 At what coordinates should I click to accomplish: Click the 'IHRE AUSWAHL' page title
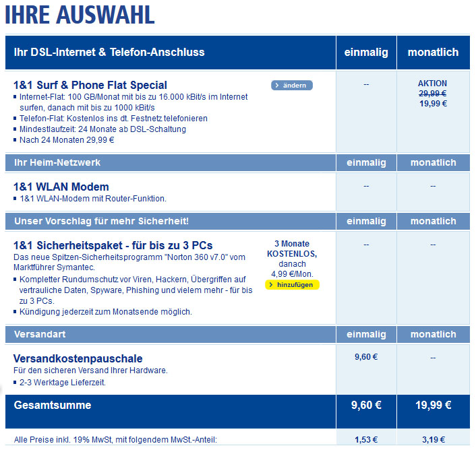(x=80, y=15)
